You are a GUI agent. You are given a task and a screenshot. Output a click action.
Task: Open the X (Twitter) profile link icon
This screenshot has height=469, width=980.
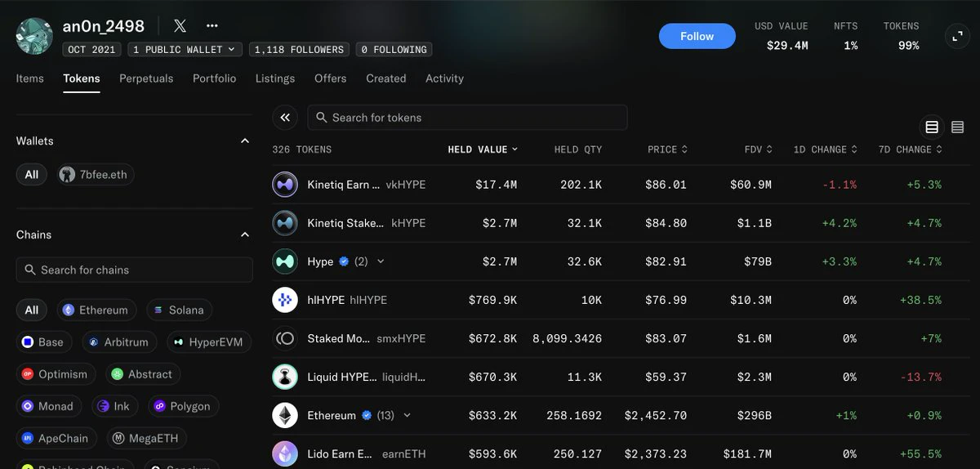pos(181,26)
